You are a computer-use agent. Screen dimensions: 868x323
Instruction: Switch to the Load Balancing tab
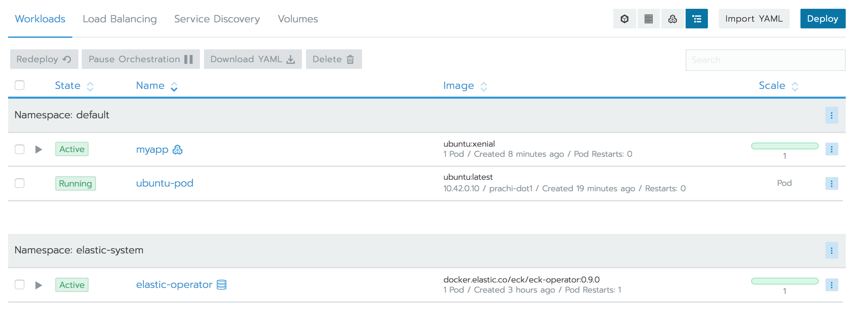point(120,19)
